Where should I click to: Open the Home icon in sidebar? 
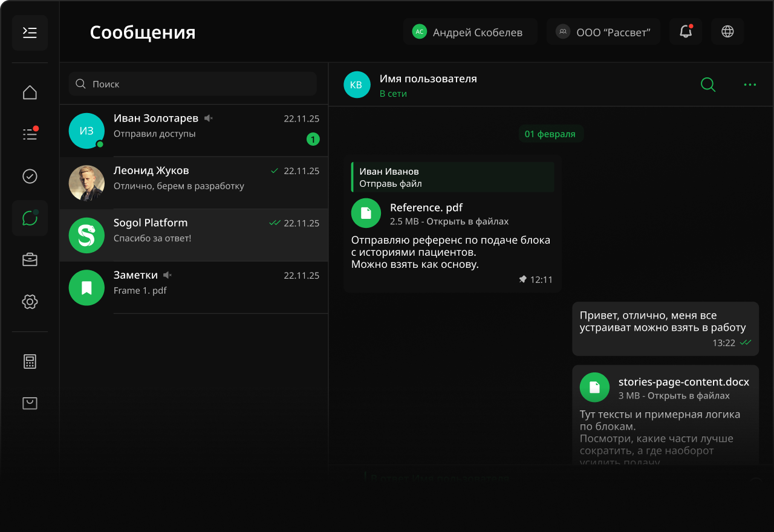[x=30, y=92]
